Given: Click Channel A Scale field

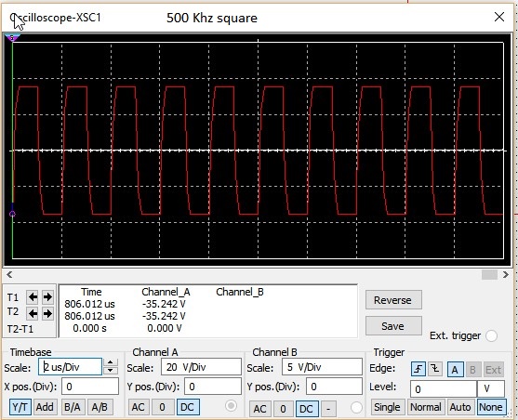Looking at the screenshot, I should [201, 367].
